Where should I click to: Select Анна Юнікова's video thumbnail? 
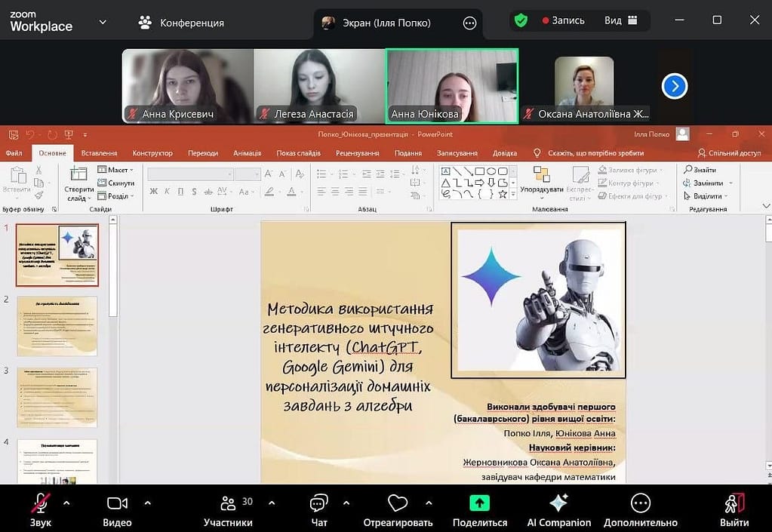point(451,86)
